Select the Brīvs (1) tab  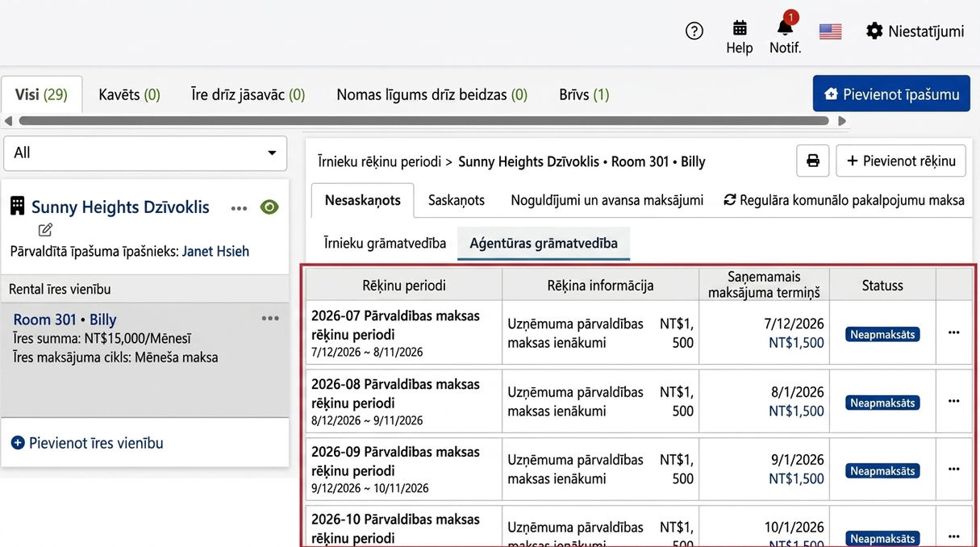[584, 94]
